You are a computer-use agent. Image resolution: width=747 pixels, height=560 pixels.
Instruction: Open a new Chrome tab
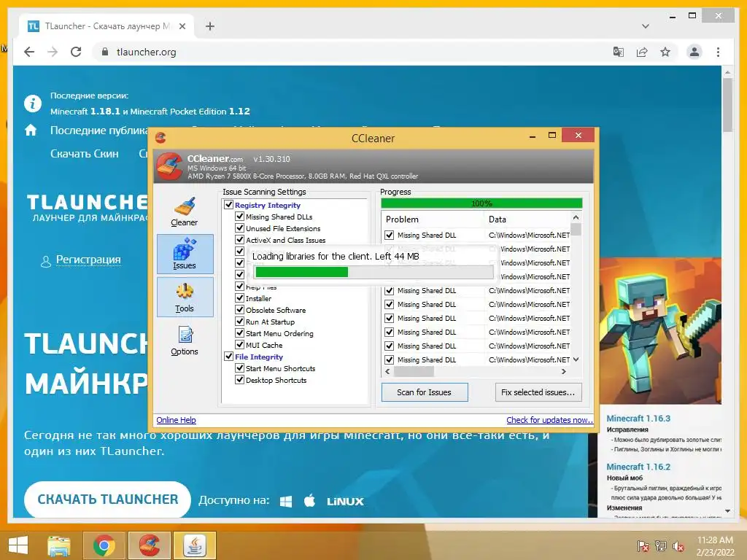pyautogui.click(x=209, y=26)
